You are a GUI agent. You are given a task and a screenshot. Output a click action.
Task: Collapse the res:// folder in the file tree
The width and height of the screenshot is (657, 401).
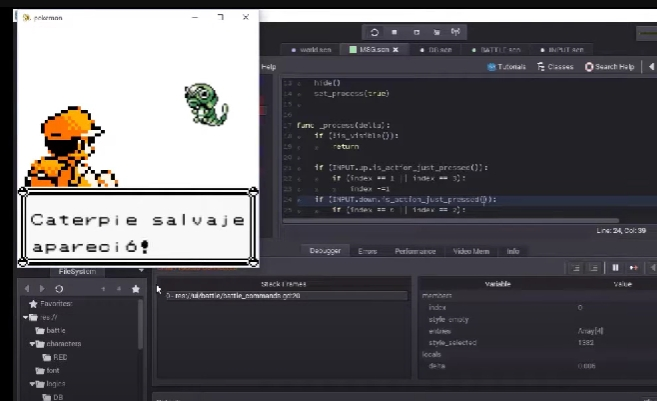pyautogui.click(x=27, y=317)
